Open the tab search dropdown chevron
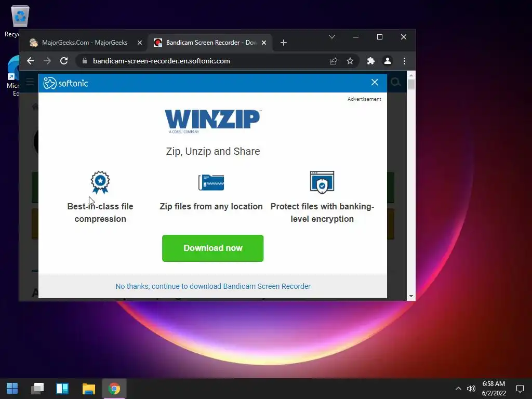Image resolution: width=532 pixels, height=399 pixels. click(332, 37)
